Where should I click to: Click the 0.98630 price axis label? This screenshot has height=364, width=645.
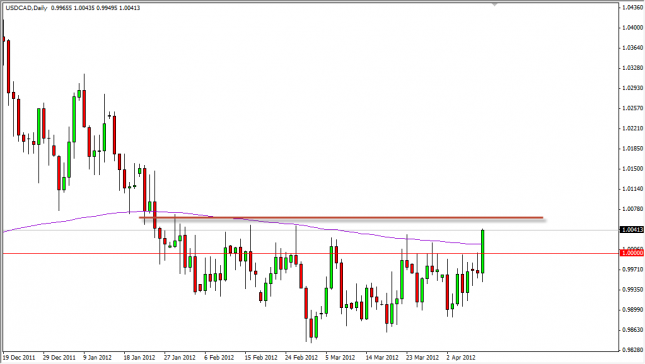tap(633, 329)
